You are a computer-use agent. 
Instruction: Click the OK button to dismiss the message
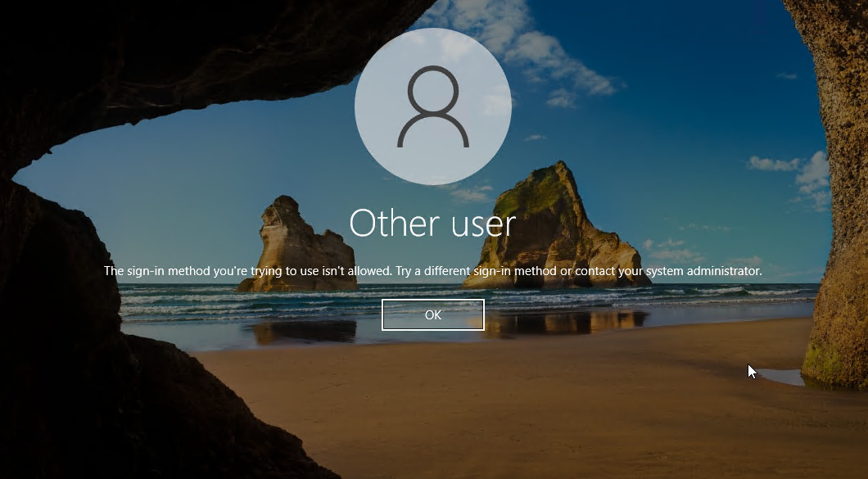click(432, 314)
